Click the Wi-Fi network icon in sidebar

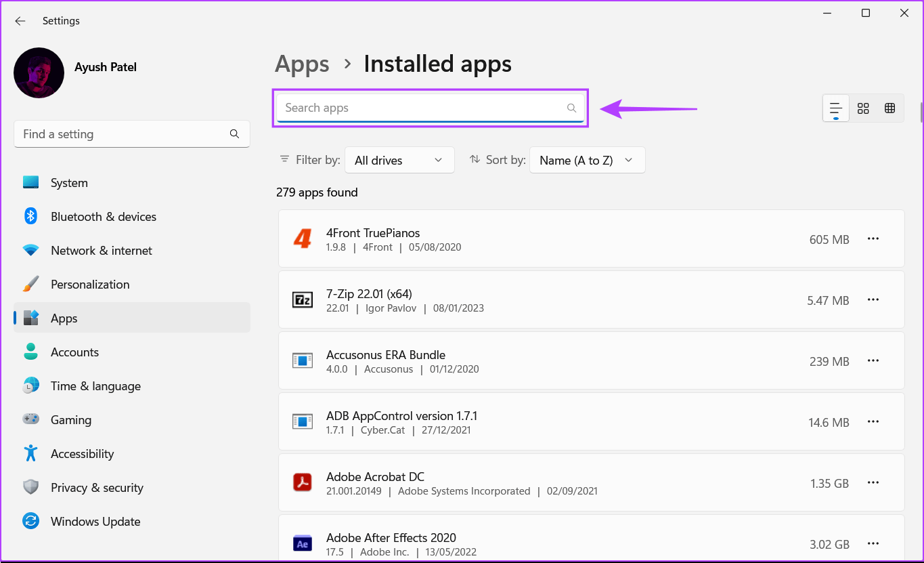(30, 250)
